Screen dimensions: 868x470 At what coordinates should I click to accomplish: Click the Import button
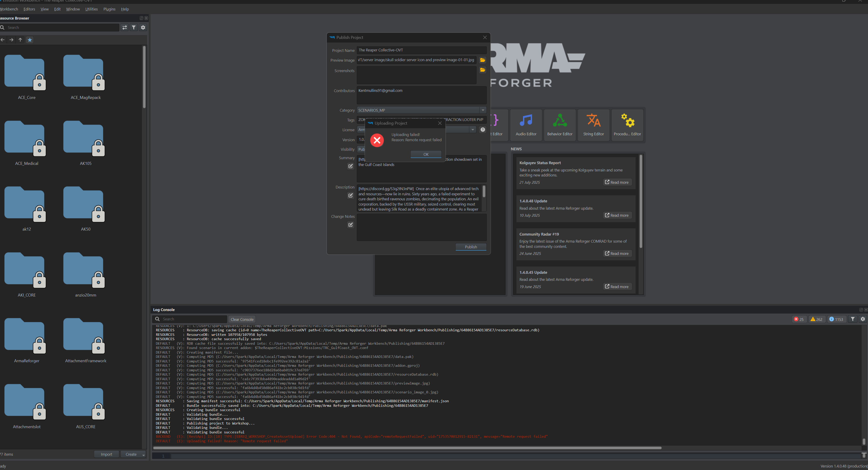coord(106,454)
